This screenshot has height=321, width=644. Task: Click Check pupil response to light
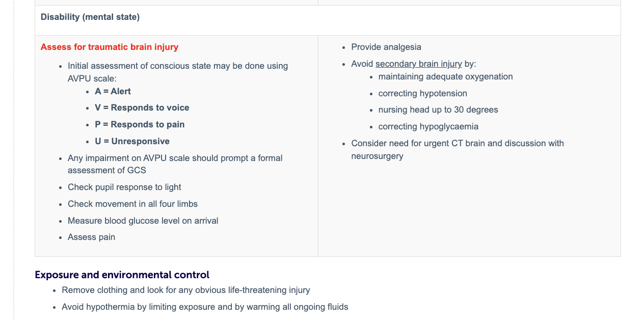click(124, 187)
